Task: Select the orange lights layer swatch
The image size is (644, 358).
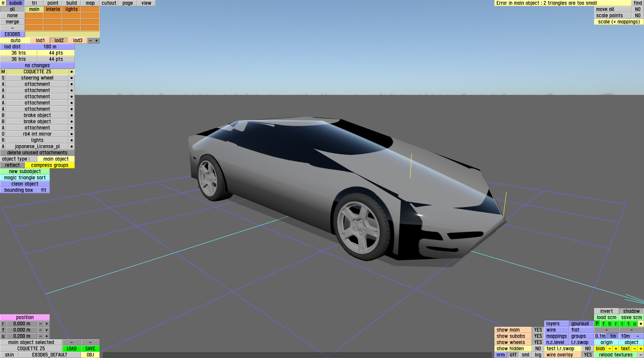Action: click(x=71, y=9)
